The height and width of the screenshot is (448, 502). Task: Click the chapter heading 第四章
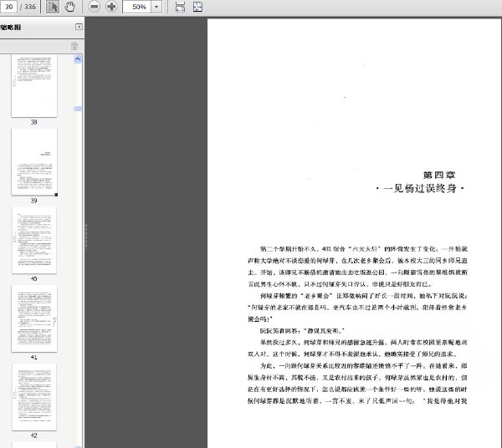[x=439, y=175]
